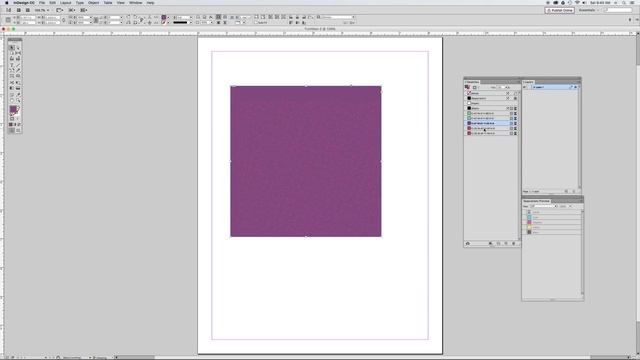
Task: Toggle Yellow plate visibility in Separations Preview
Action: [525, 227]
